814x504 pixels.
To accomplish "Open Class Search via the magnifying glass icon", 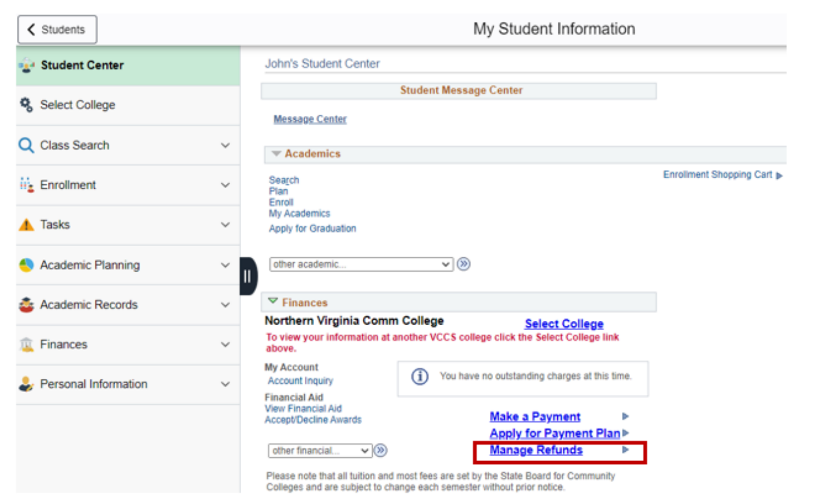I will click(26, 145).
